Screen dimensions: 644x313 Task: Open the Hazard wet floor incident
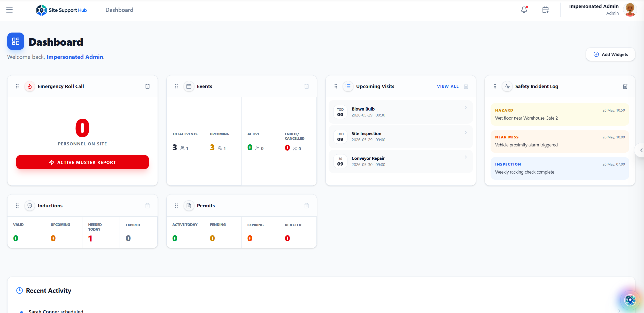coord(560,114)
